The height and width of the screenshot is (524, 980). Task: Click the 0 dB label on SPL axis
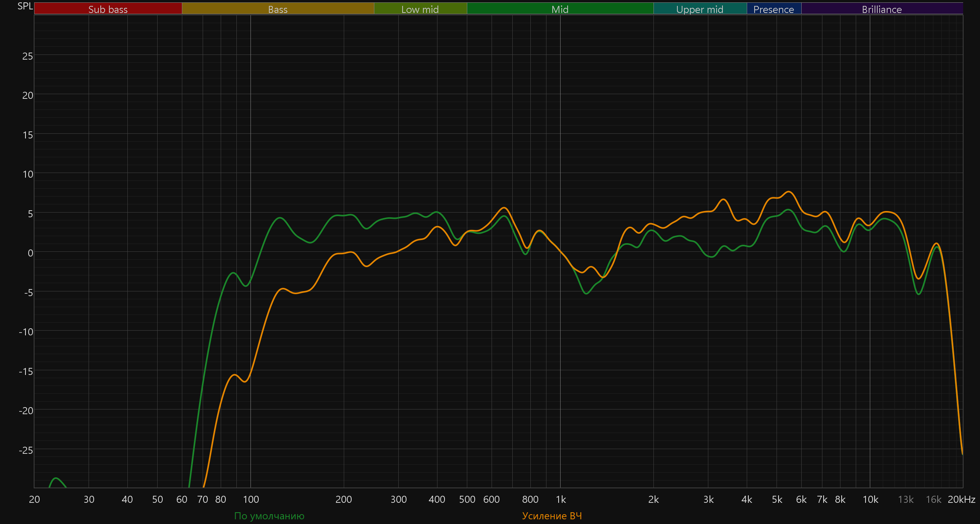click(x=30, y=253)
